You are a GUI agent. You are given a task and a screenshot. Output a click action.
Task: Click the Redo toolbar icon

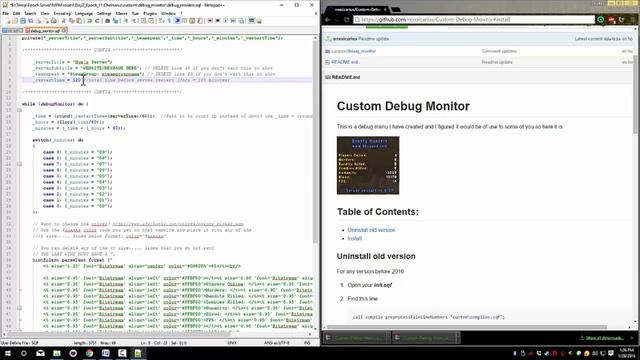(x=97, y=20)
